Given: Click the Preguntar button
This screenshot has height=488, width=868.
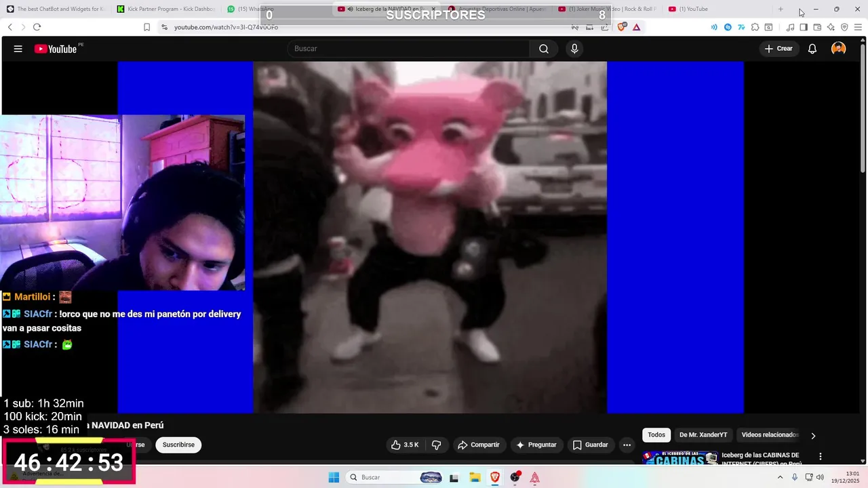Looking at the screenshot, I should (x=536, y=445).
